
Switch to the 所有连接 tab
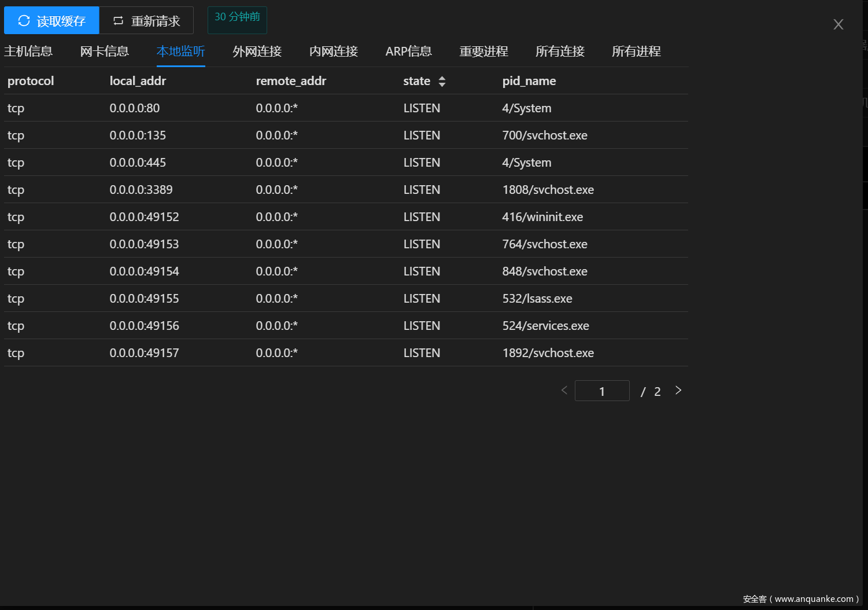click(560, 52)
